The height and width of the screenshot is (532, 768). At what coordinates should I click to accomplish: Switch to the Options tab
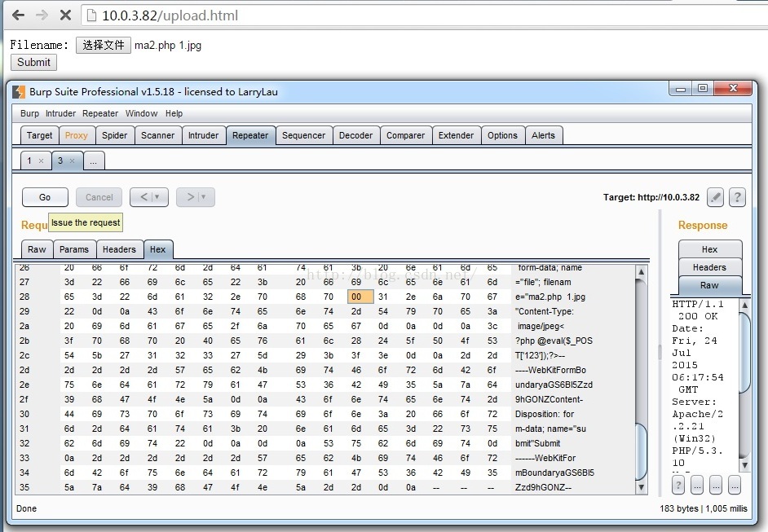tap(502, 135)
